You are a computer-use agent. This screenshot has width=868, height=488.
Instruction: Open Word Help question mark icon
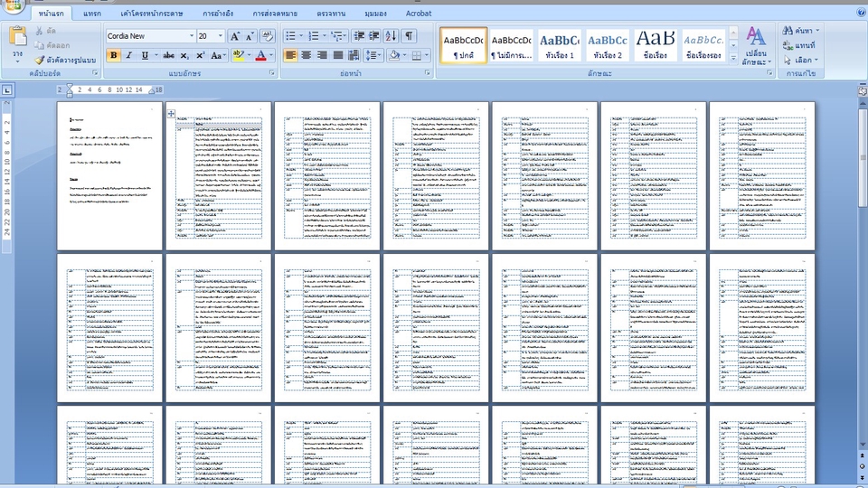coord(861,12)
